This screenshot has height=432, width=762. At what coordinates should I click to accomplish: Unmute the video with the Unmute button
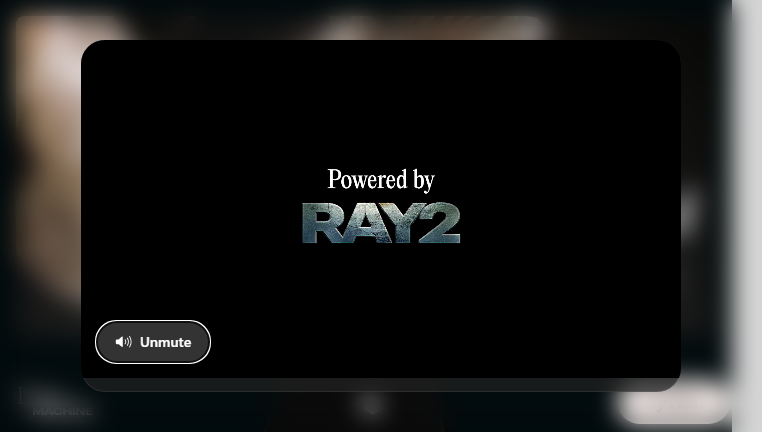pyautogui.click(x=153, y=342)
